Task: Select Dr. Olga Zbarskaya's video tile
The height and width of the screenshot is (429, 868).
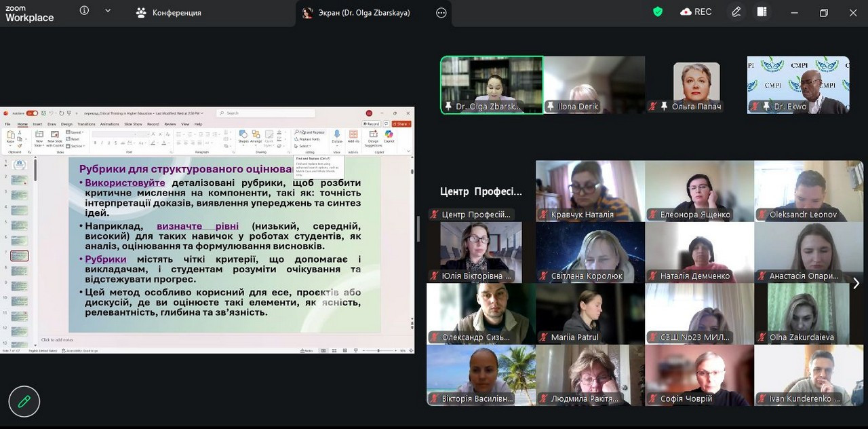Action: [492, 85]
